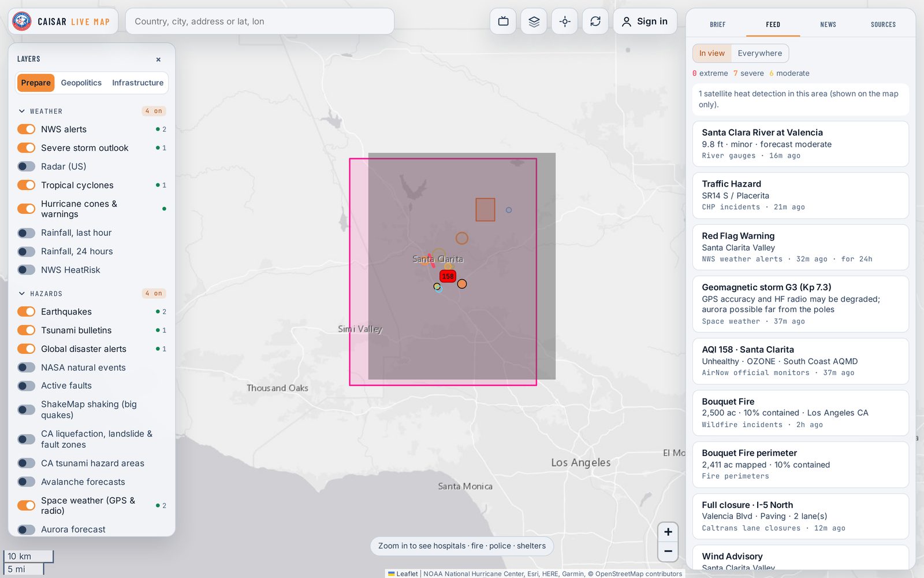Close the Layers panel

point(158,60)
